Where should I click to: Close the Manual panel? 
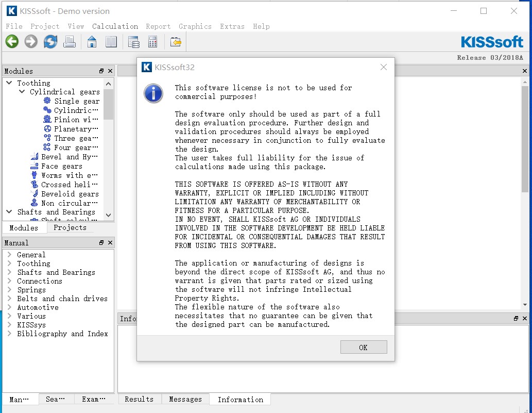point(110,242)
